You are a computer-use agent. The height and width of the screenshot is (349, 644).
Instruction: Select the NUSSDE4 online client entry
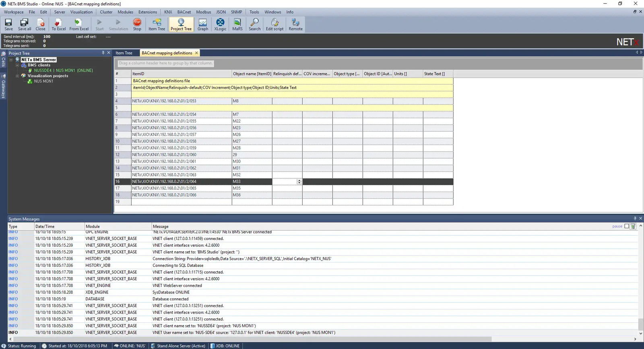[x=63, y=70]
